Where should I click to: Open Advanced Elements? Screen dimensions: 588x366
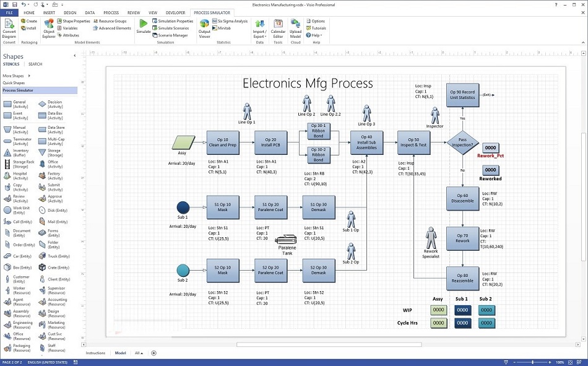tap(112, 28)
